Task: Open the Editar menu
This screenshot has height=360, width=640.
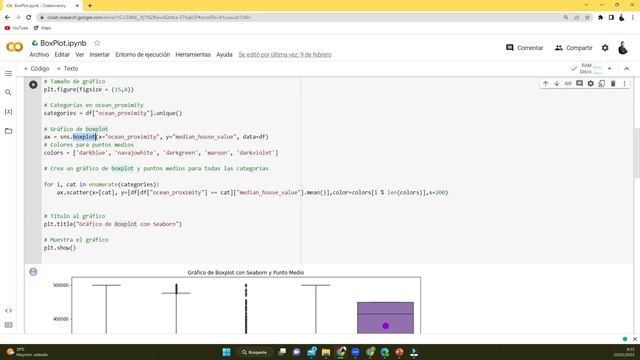Action: pyautogui.click(x=62, y=54)
